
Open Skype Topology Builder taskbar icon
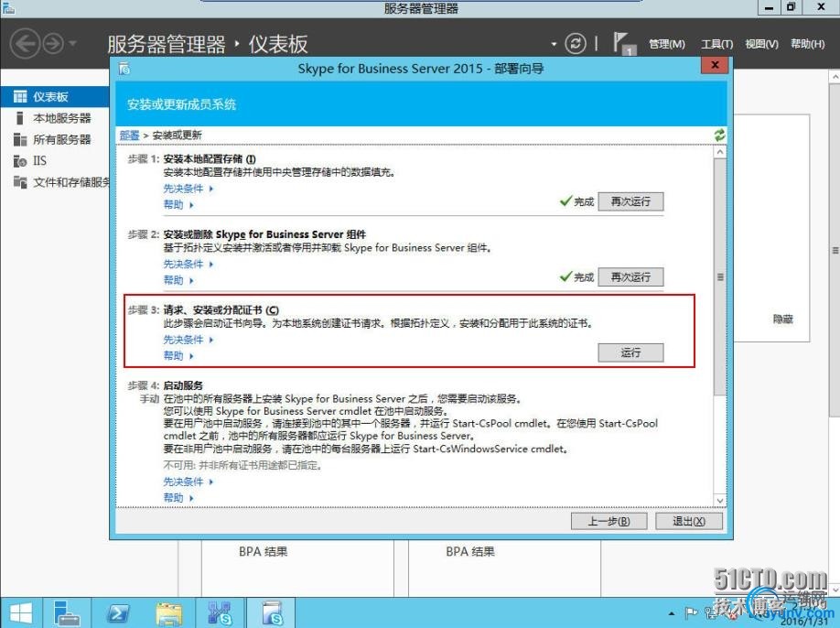tap(220, 613)
